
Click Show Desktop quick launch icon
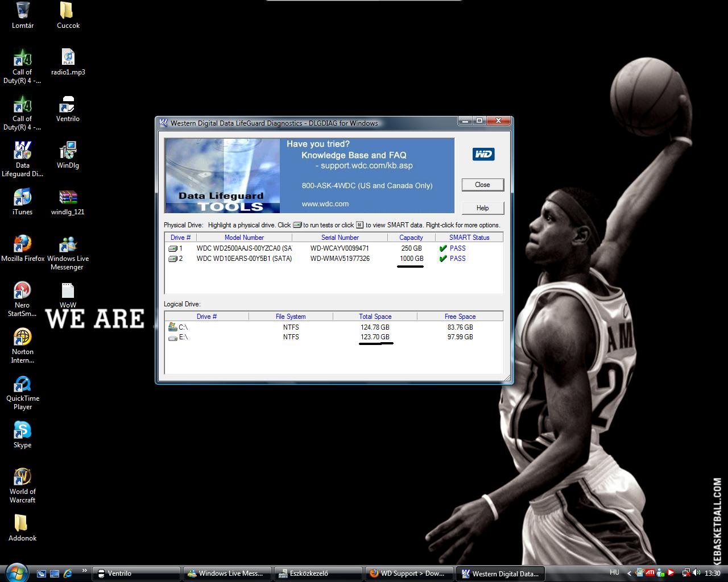point(42,573)
